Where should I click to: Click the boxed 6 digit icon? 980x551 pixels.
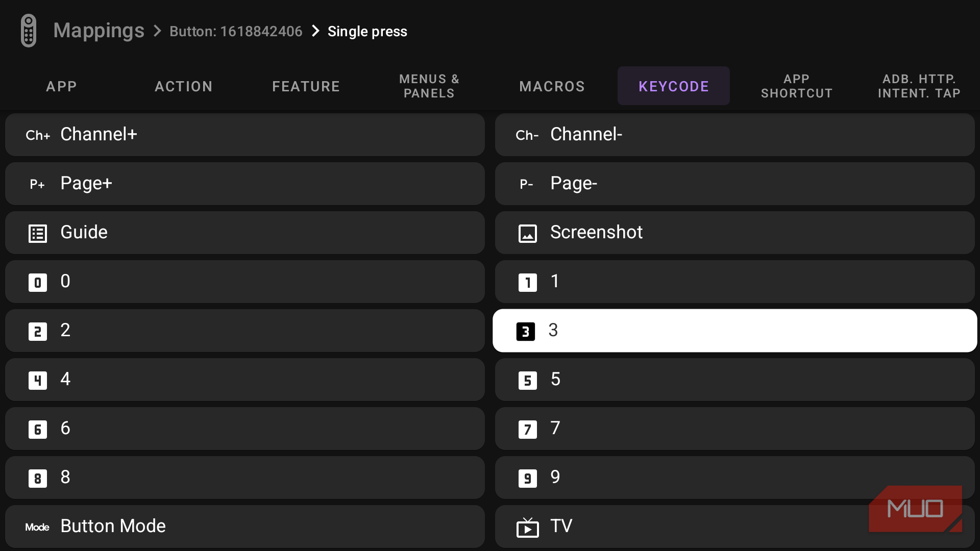pyautogui.click(x=38, y=430)
